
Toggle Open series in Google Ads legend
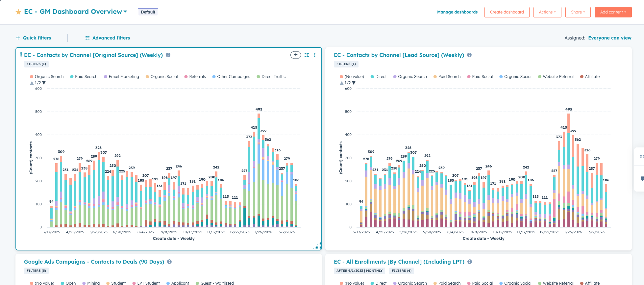pos(68,283)
